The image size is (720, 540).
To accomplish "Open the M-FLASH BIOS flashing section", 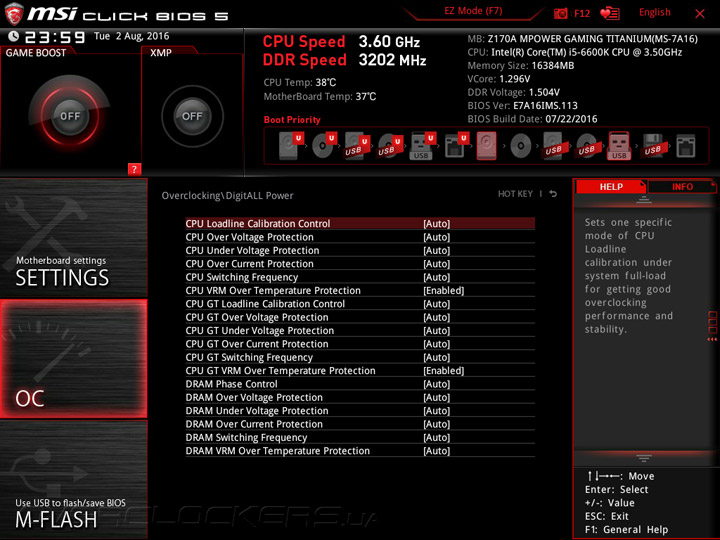I will pyautogui.click(x=73, y=479).
